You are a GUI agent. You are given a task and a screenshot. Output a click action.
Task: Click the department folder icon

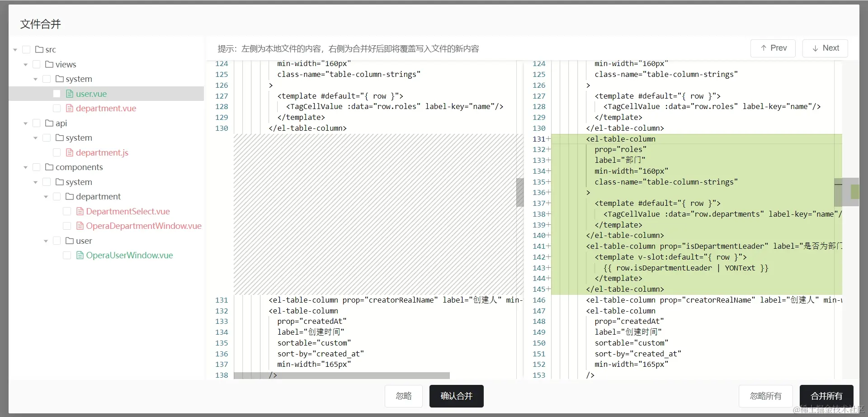click(x=70, y=196)
